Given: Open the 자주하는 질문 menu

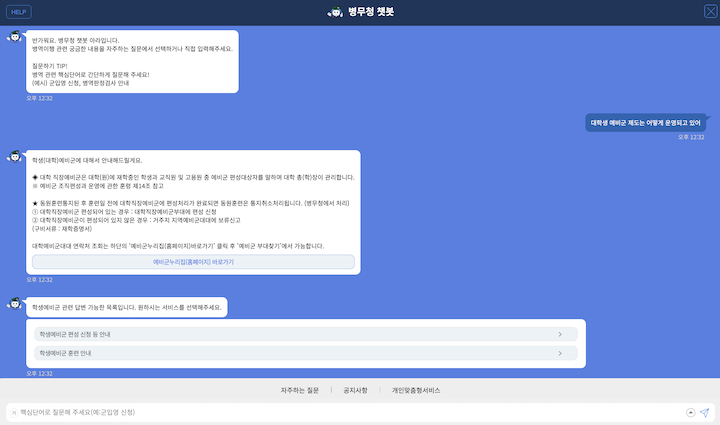Looking at the screenshot, I should point(299,391).
